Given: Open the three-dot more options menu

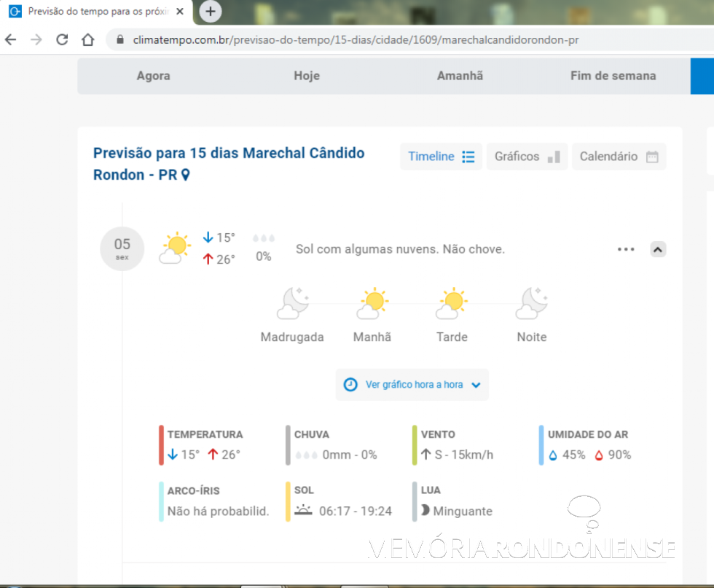Looking at the screenshot, I should click(x=626, y=249).
